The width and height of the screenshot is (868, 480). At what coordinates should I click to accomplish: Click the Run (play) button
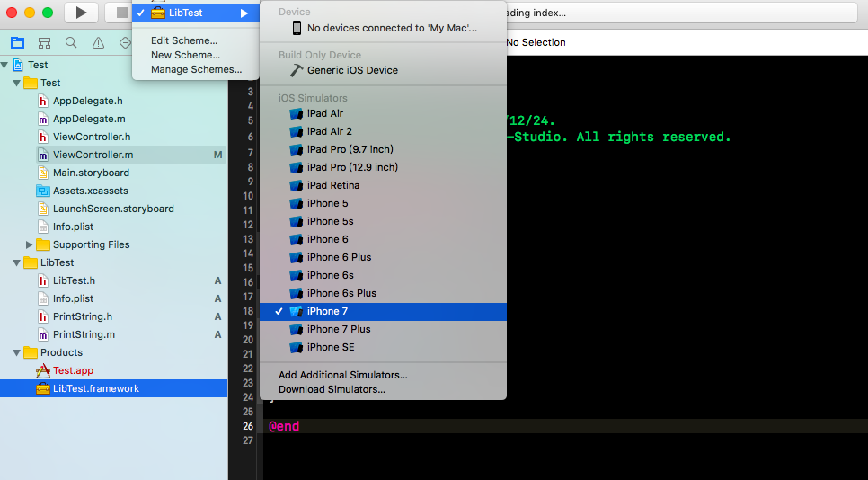tap(82, 13)
